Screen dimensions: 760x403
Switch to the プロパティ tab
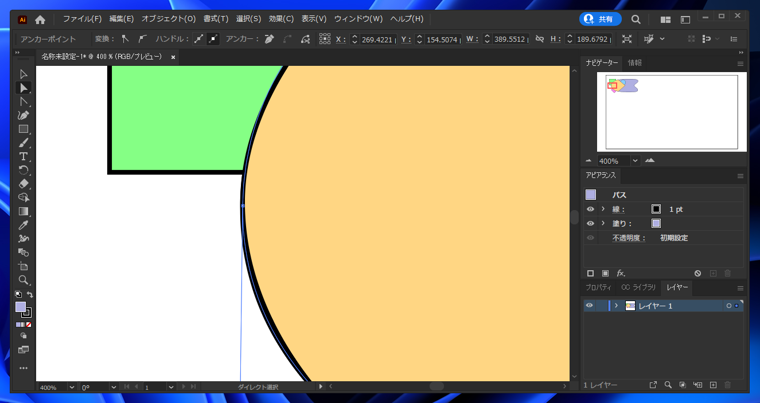(598, 288)
